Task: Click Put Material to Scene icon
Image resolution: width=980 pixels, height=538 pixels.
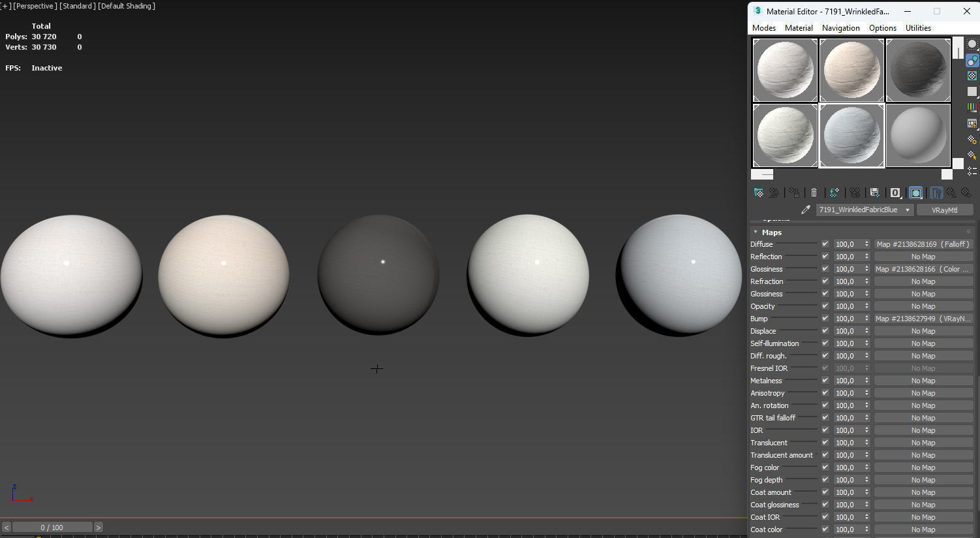Action: point(774,193)
